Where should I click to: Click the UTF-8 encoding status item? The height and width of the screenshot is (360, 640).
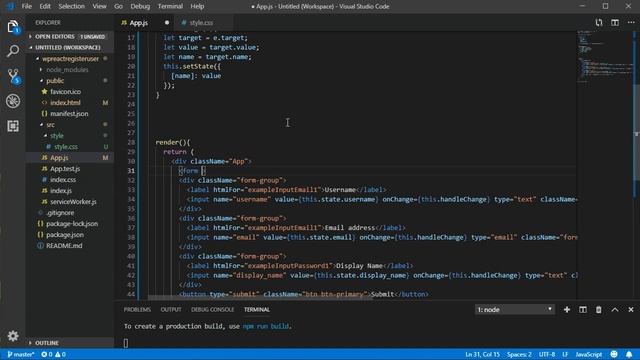(x=547, y=354)
